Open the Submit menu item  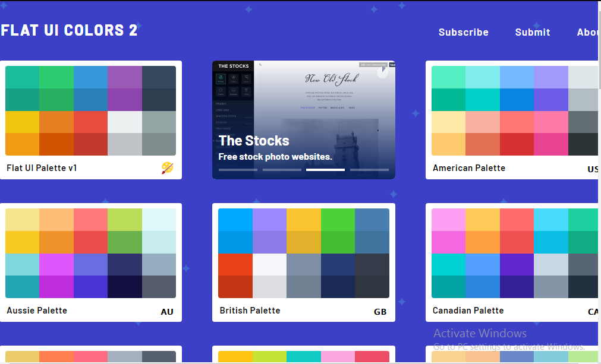(x=533, y=32)
